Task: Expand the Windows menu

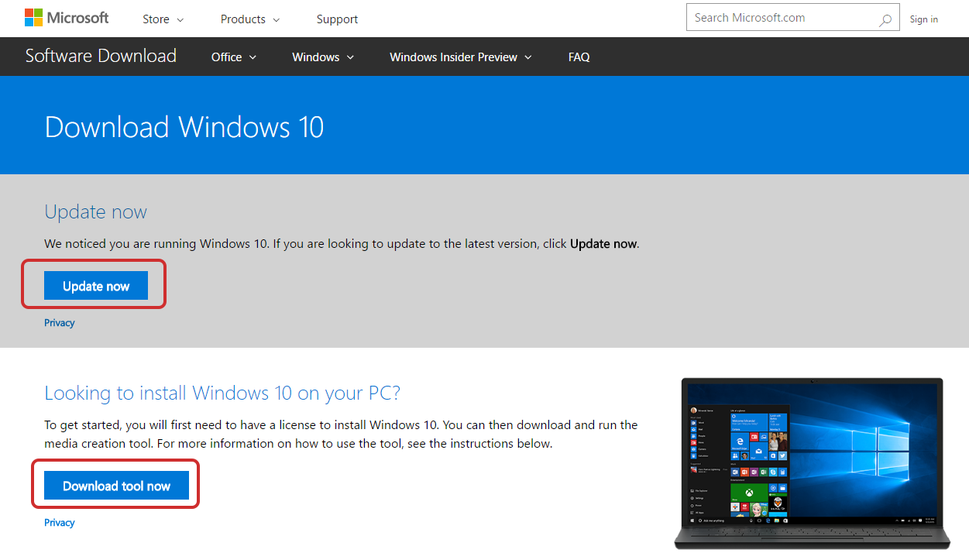Action: click(x=323, y=57)
